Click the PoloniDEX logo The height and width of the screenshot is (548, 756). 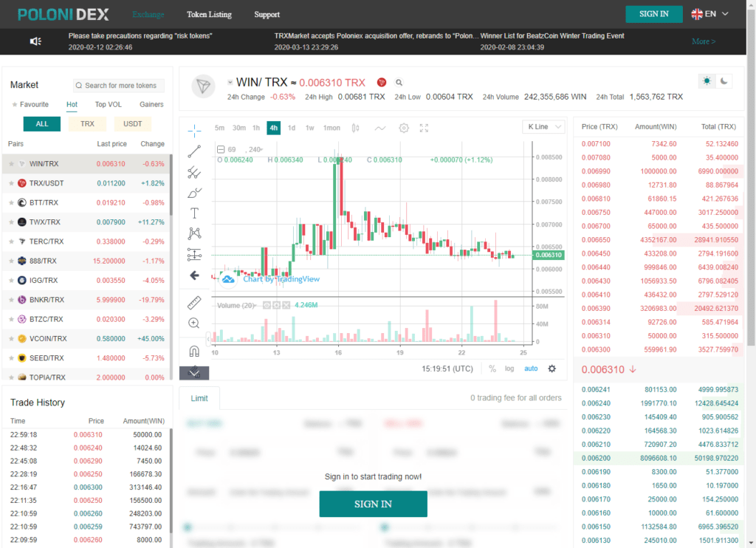click(x=63, y=15)
